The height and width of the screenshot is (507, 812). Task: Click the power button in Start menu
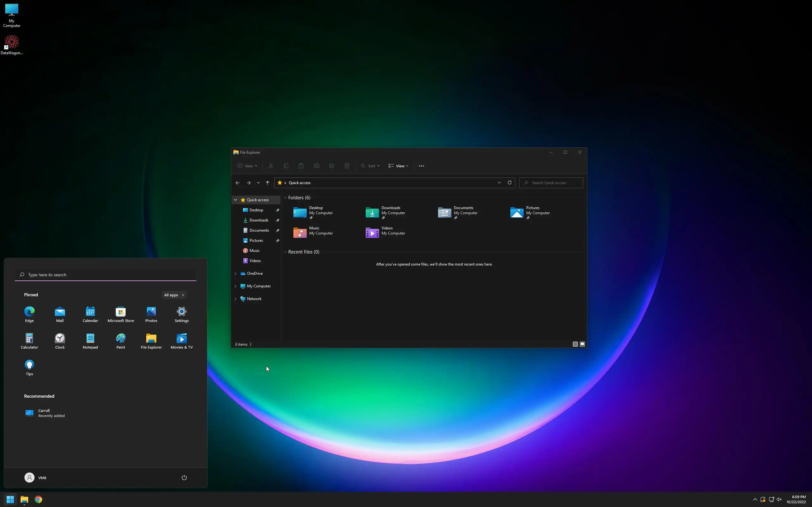coord(184,478)
